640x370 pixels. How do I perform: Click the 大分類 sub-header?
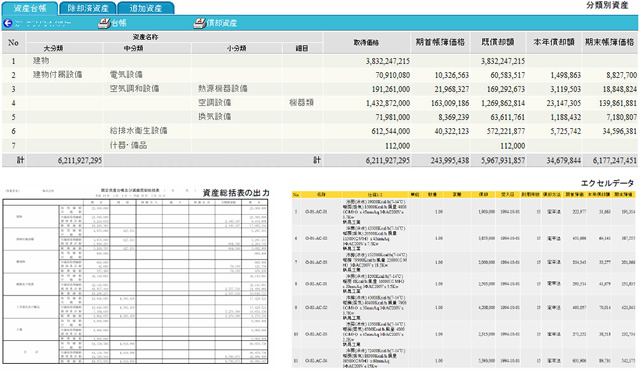53,48
